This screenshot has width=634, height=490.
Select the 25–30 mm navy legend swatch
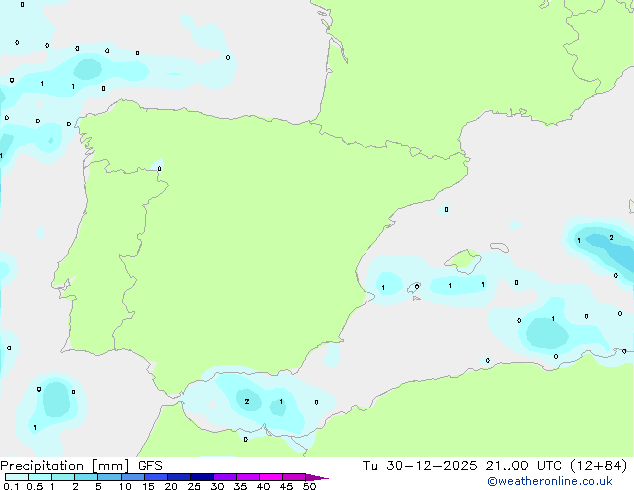tap(202, 477)
